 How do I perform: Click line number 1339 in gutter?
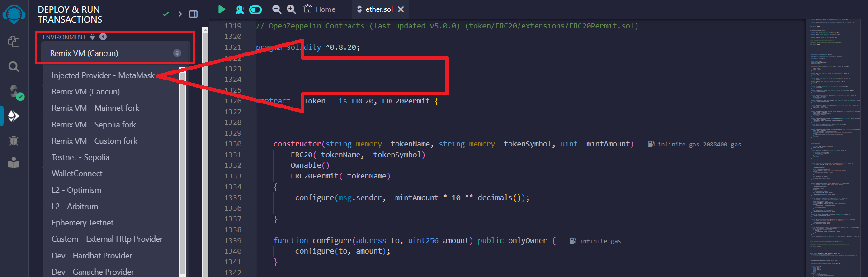click(233, 240)
